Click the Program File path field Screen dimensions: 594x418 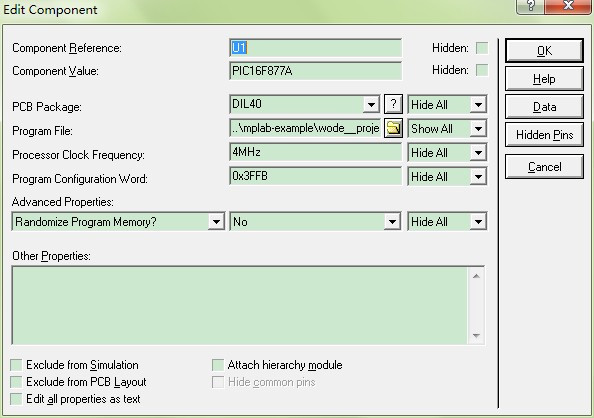click(x=306, y=128)
